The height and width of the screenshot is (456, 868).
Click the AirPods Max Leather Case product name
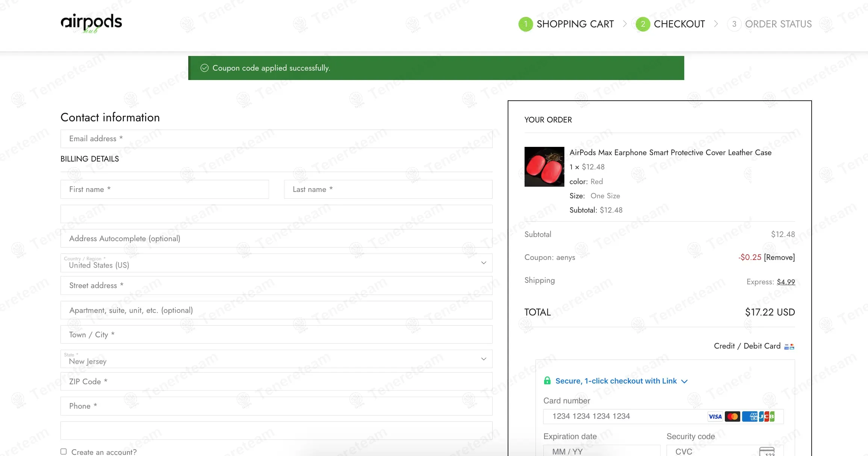pyautogui.click(x=670, y=153)
